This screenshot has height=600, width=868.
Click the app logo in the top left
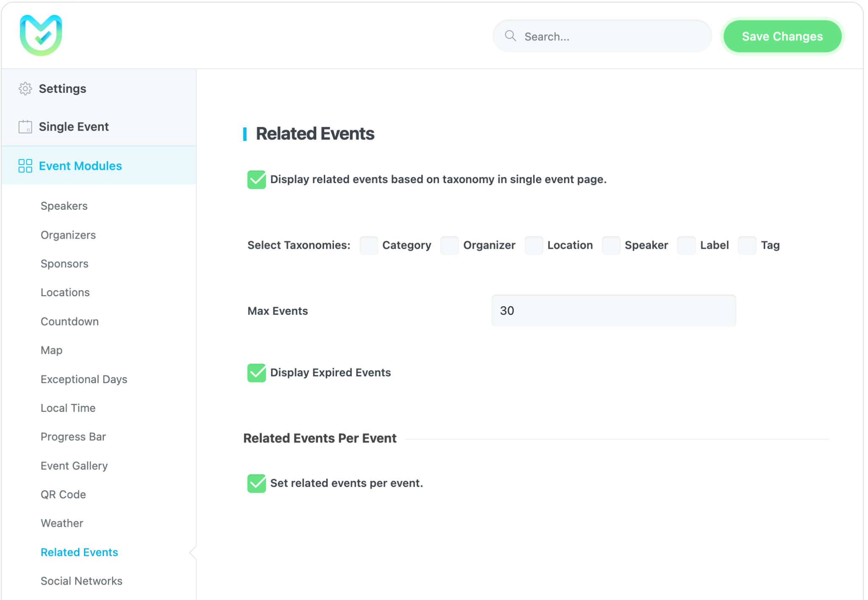point(41,35)
